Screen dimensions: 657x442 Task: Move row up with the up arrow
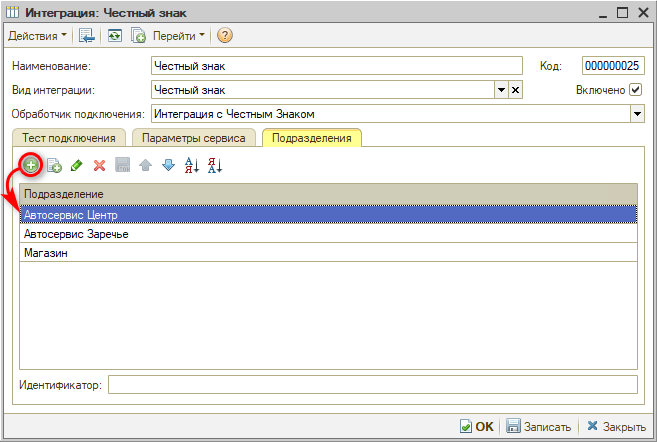point(145,166)
